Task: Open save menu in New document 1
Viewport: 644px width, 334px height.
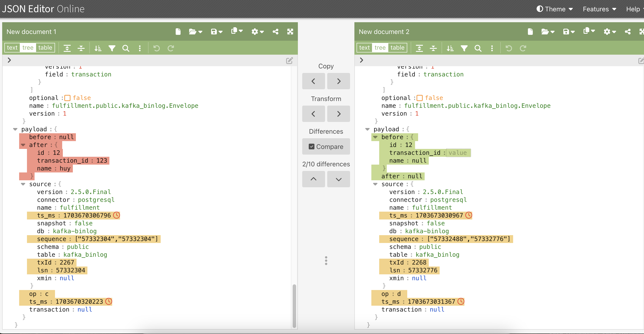Action: (x=217, y=32)
